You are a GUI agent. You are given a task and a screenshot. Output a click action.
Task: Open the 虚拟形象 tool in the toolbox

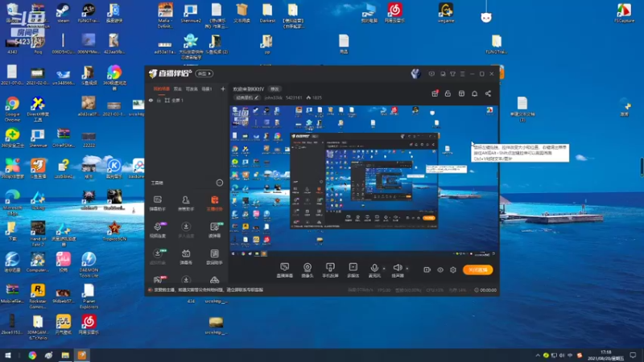coord(158,257)
